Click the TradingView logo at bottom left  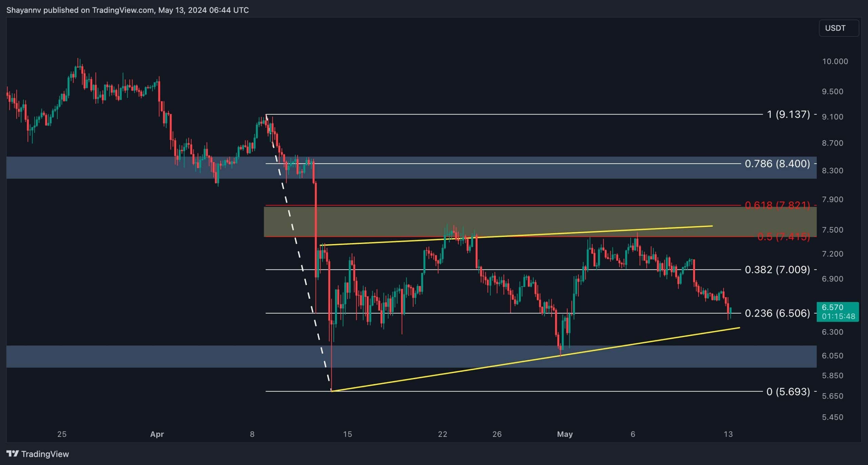pos(37,454)
